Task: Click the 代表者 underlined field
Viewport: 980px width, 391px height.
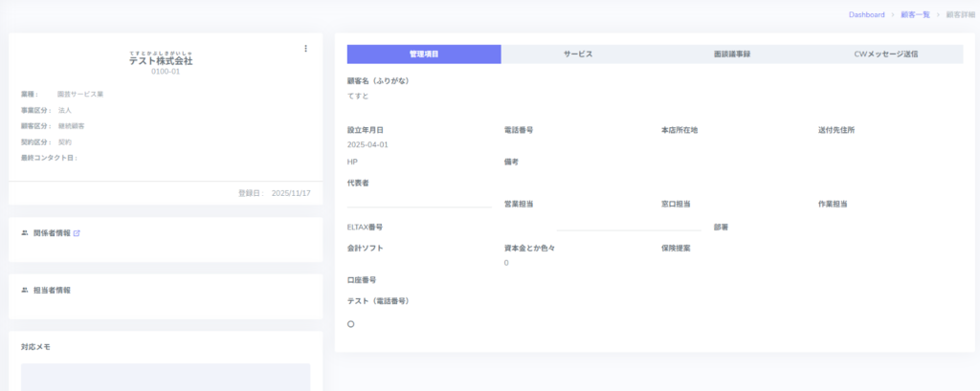Action: (419, 199)
